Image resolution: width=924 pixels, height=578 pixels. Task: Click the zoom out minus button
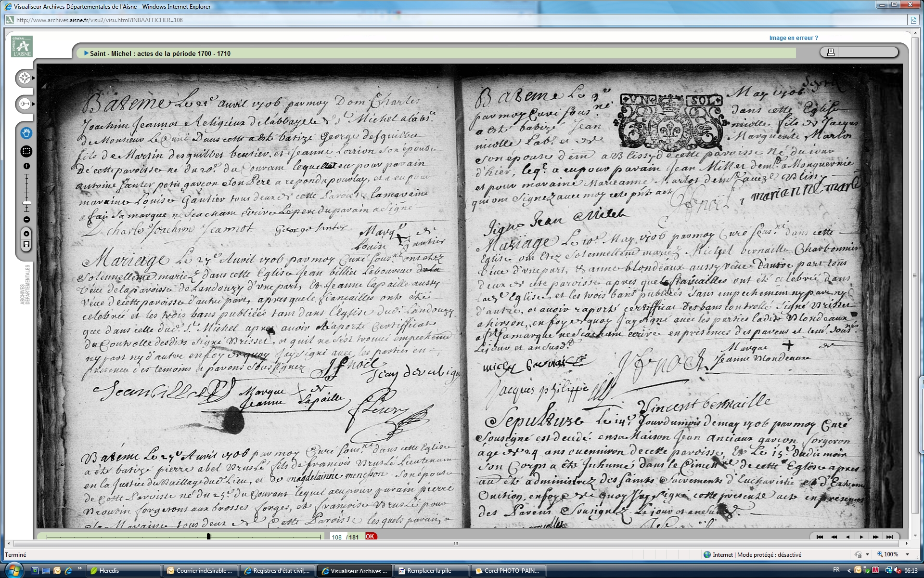tap(26, 220)
